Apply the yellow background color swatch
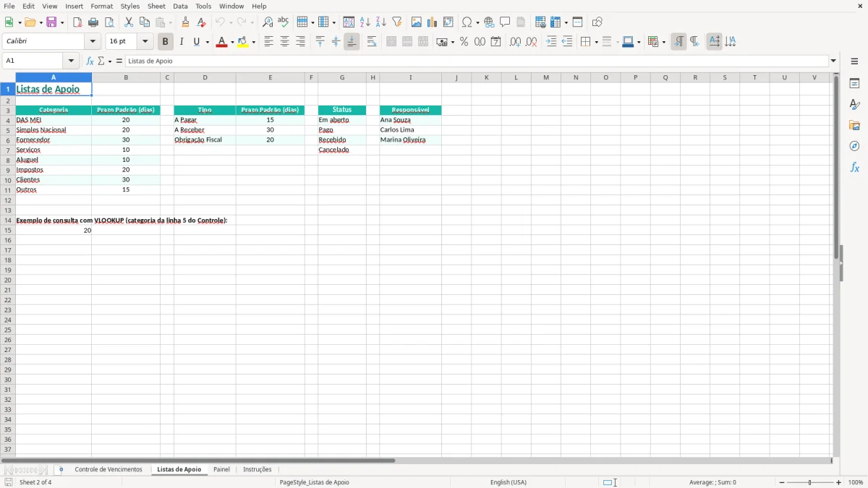Image resolution: width=868 pixels, height=488 pixels. click(x=243, y=42)
